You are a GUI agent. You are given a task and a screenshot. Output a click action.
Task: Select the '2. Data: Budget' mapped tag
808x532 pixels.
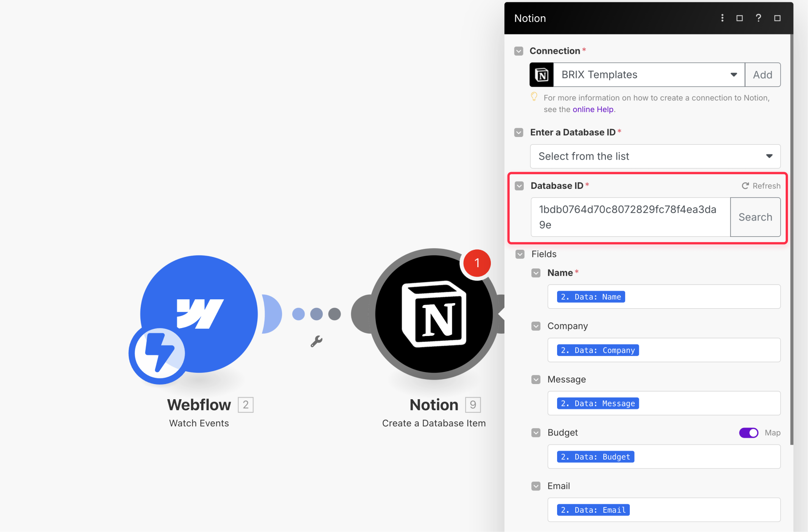pyautogui.click(x=596, y=457)
